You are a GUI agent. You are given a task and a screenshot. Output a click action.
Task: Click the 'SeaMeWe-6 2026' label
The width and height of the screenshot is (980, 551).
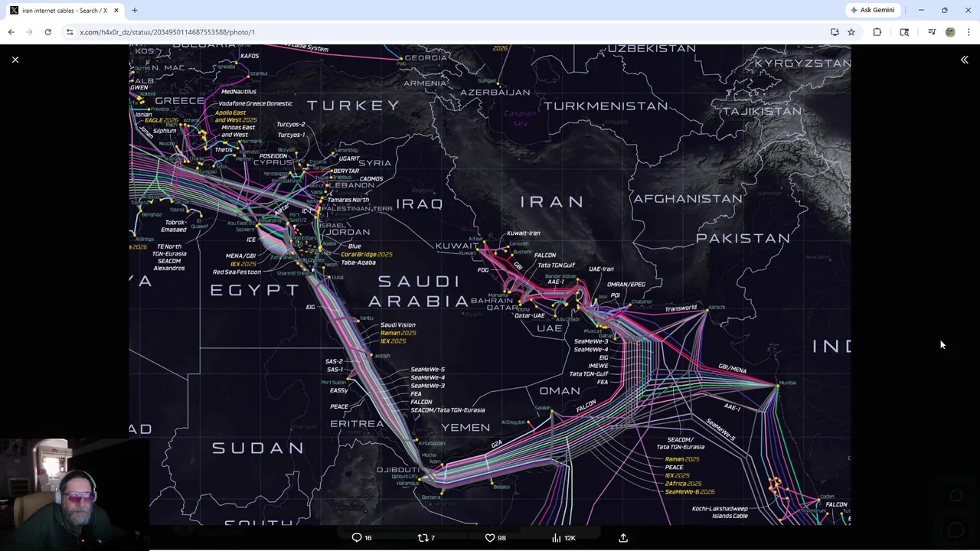[690, 492]
